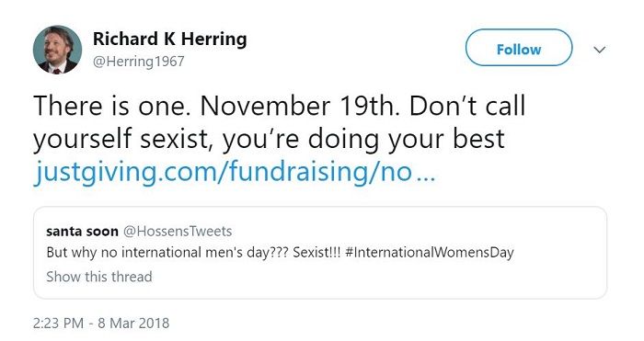
Task: Open Richard K Herring's profile avatar
Action: [57, 50]
